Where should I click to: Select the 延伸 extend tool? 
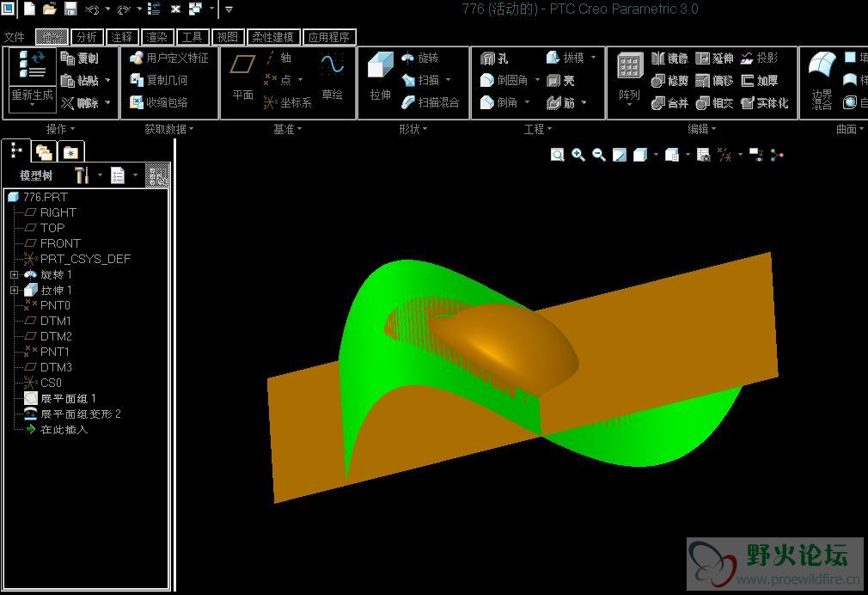tap(715, 58)
